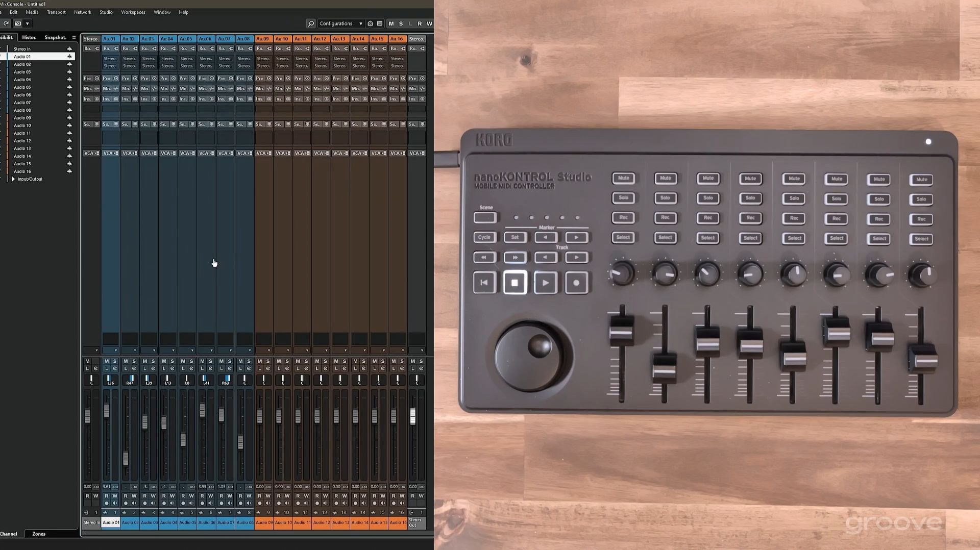Click the Audio 05 track icon in the visibility list
The height and width of the screenshot is (550, 980).
point(69,87)
